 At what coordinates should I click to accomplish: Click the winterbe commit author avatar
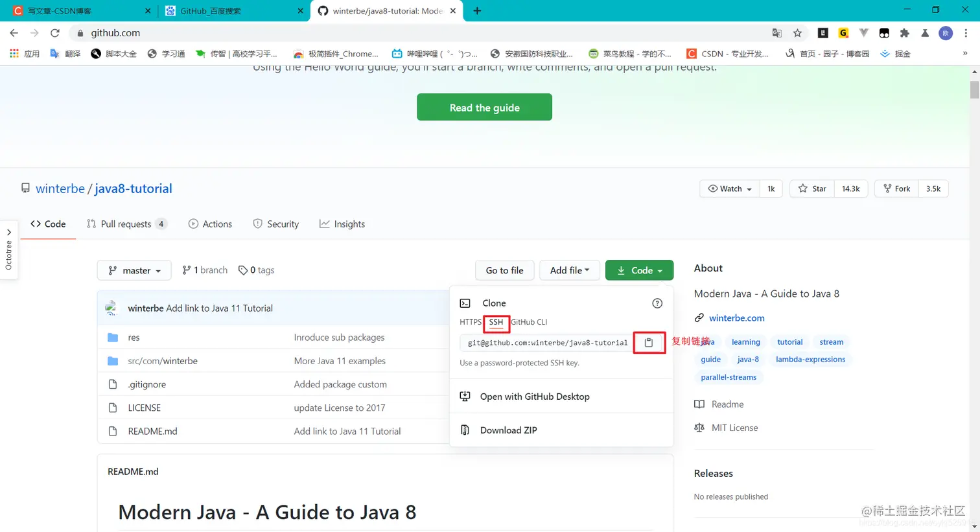111,308
